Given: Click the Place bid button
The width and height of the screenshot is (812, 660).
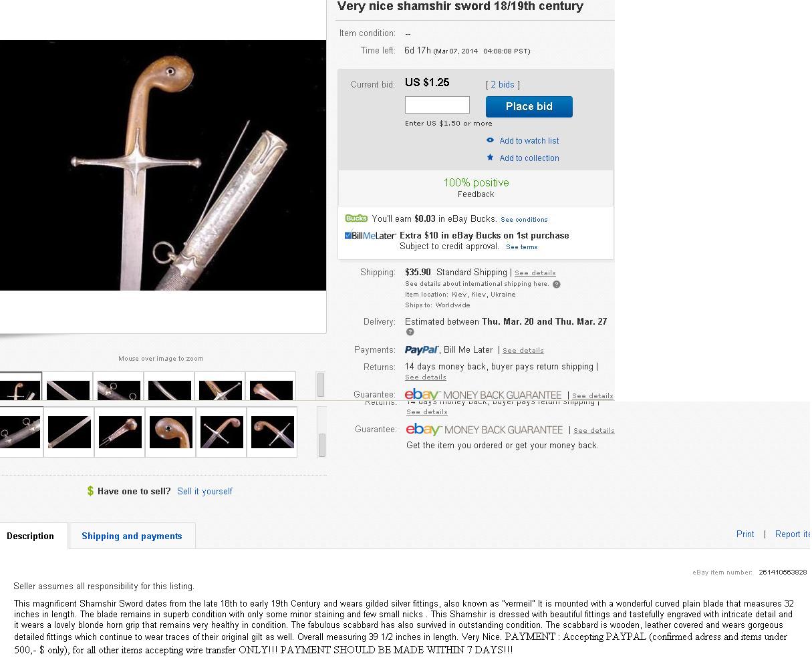Looking at the screenshot, I should coord(529,106).
